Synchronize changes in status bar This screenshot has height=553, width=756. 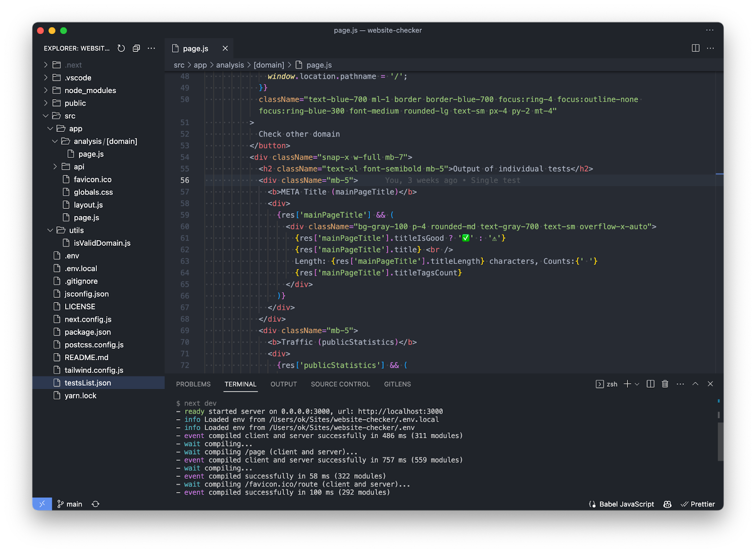click(95, 504)
